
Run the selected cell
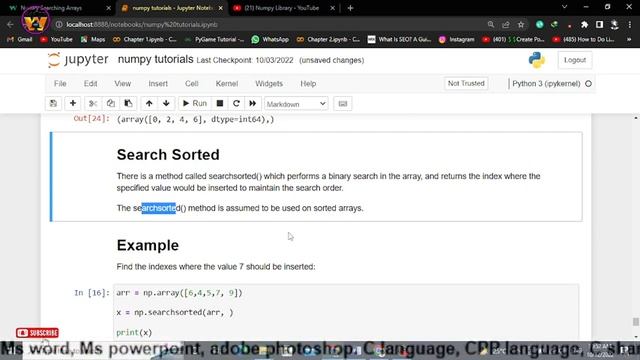(x=194, y=104)
